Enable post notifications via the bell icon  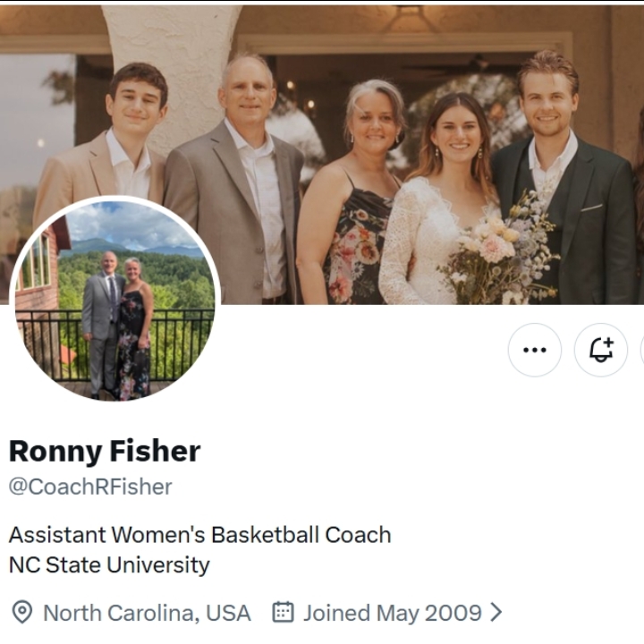[601, 350]
